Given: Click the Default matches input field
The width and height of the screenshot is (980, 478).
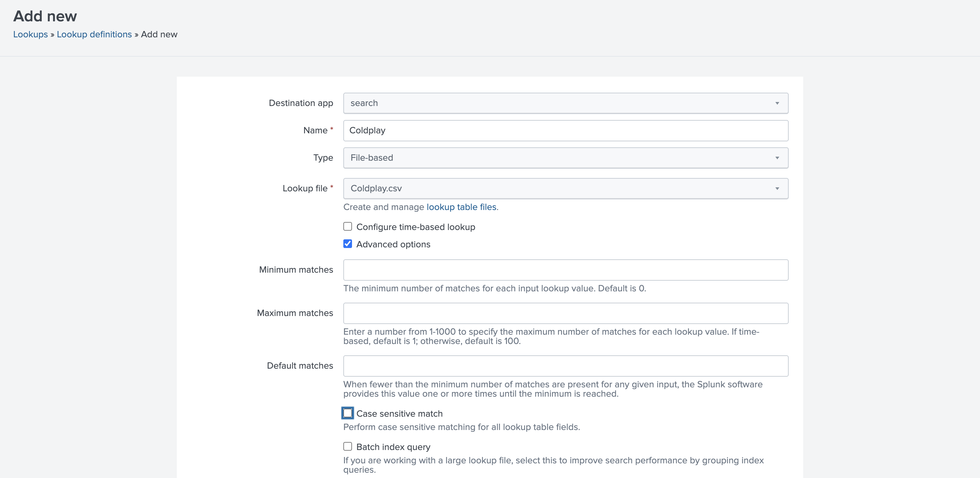Looking at the screenshot, I should coord(565,366).
